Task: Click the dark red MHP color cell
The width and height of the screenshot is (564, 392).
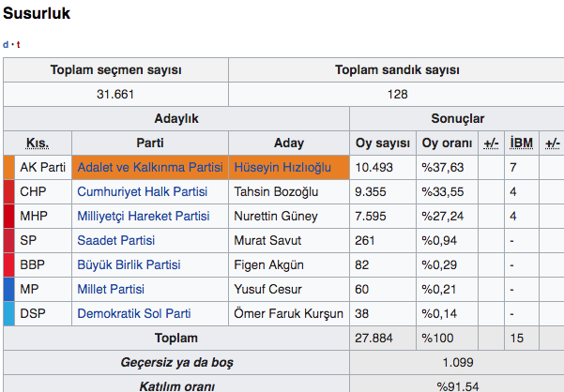Action: [x=9, y=217]
